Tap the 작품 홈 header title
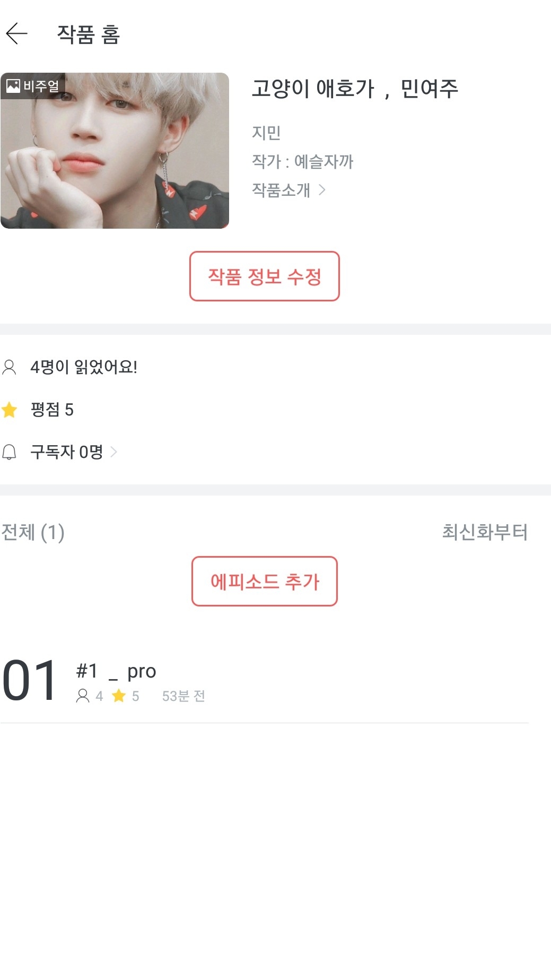Viewport: 551px width, 980px height. 89,34
